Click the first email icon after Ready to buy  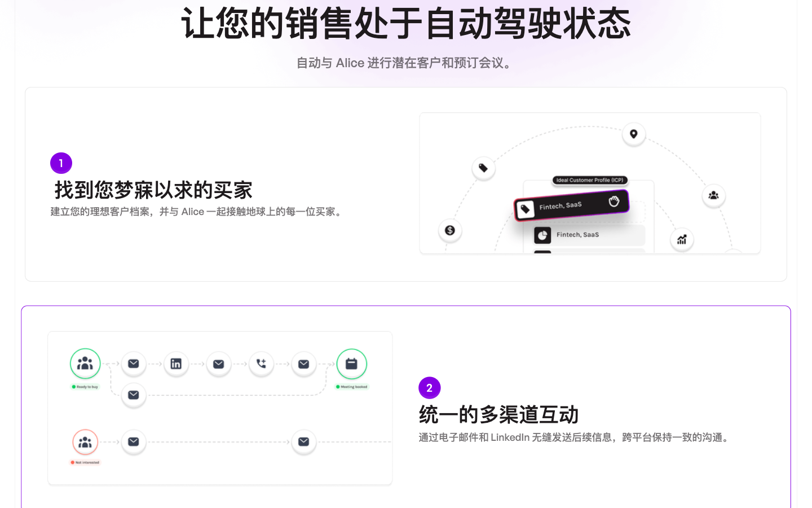(134, 364)
